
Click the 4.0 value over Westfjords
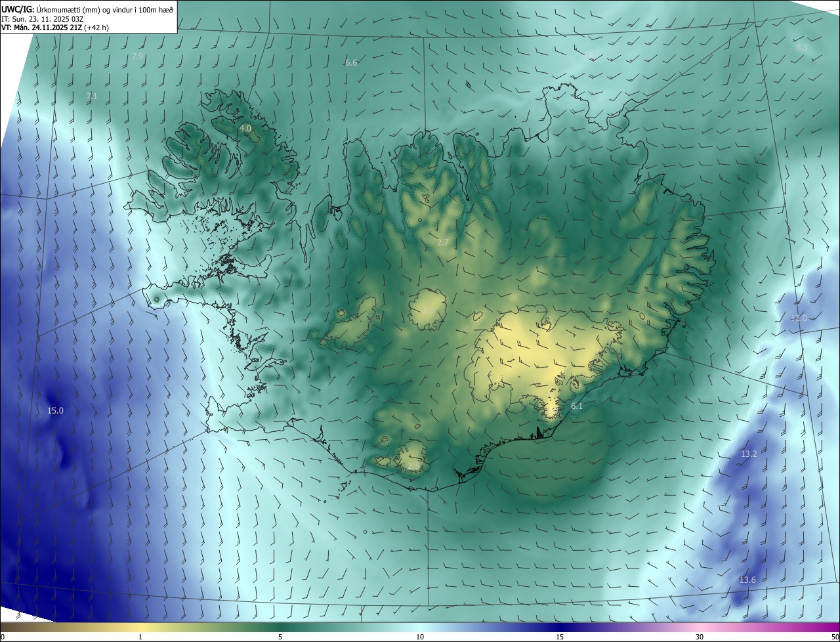click(x=245, y=129)
